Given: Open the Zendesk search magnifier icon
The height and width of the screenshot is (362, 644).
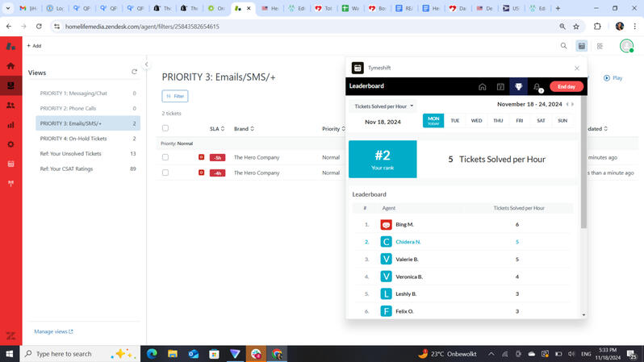Looking at the screenshot, I should click(563, 46).
